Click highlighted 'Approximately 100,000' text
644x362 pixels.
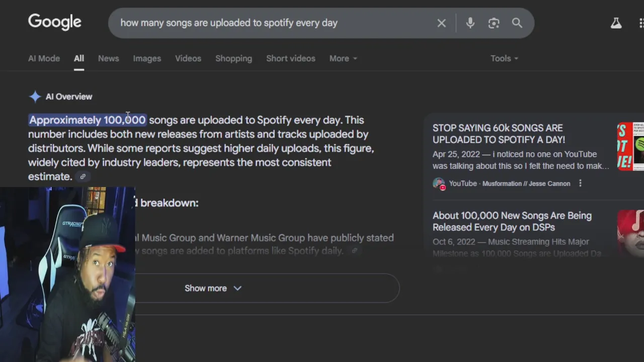pyautogui.click(x=88, y=120)
